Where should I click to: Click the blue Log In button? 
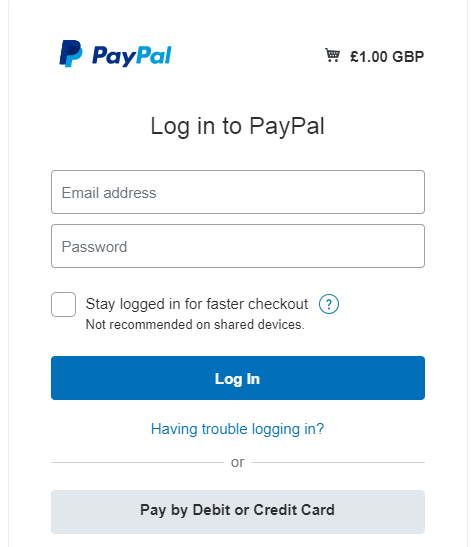(238, 378)
